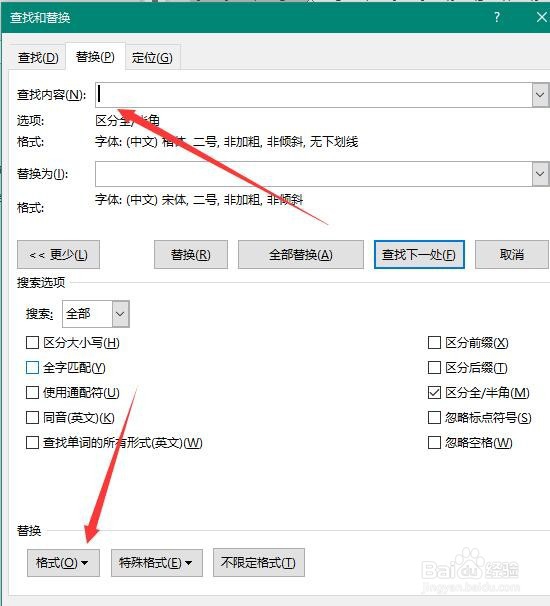Enable the 区分大小写(H) checkbox

tap(32, 342)
